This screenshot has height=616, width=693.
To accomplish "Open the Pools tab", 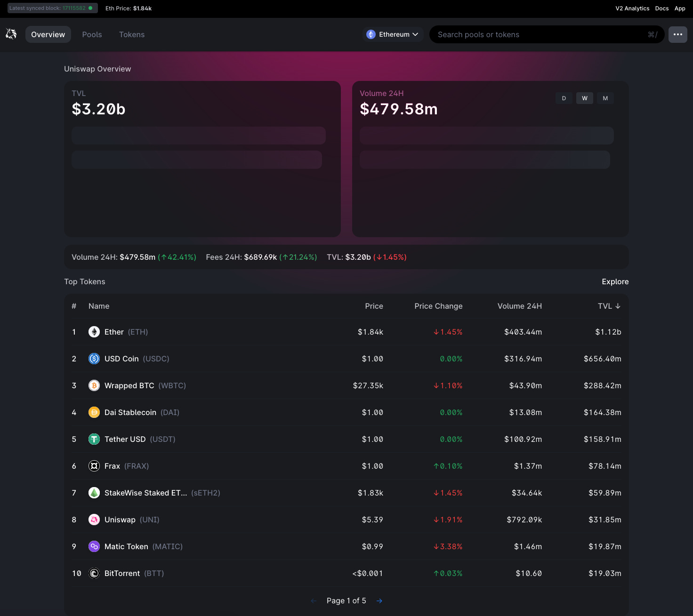I will click(x=92, y=34).
